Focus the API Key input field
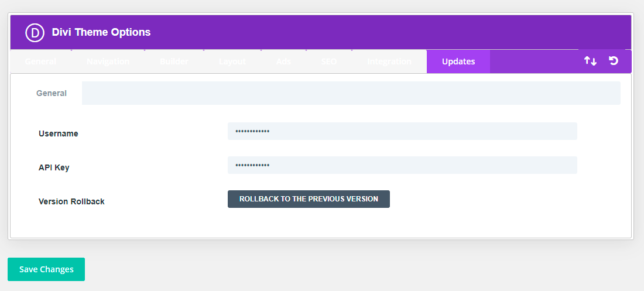Image resolution: width=644 pixels, height=291 pixels. (x=402, y=165)
